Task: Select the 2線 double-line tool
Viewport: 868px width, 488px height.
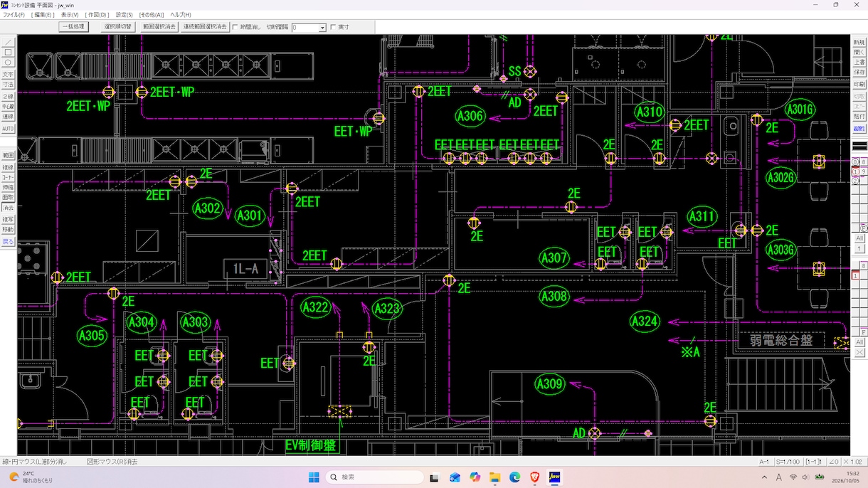Action: tap(9, 97)
